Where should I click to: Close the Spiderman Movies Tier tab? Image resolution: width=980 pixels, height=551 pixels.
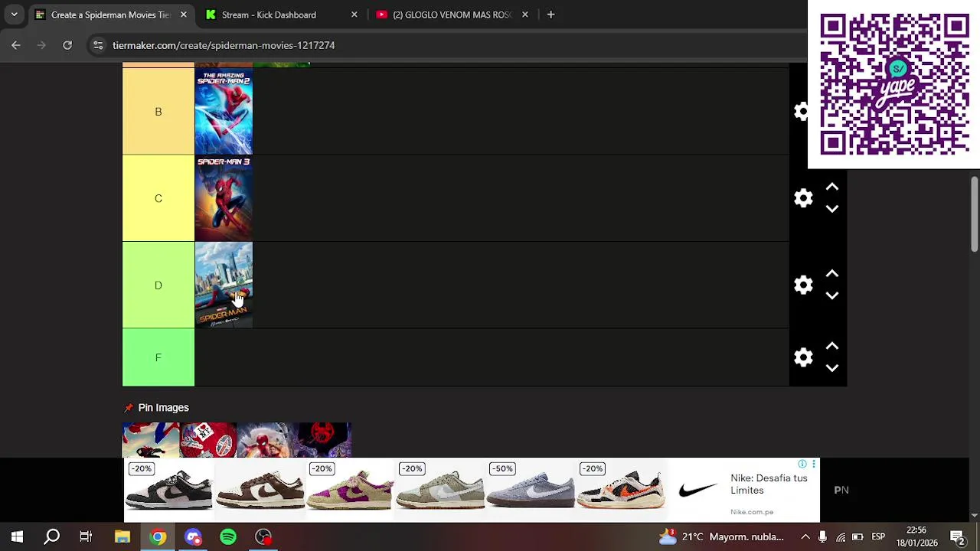point(184,15)
